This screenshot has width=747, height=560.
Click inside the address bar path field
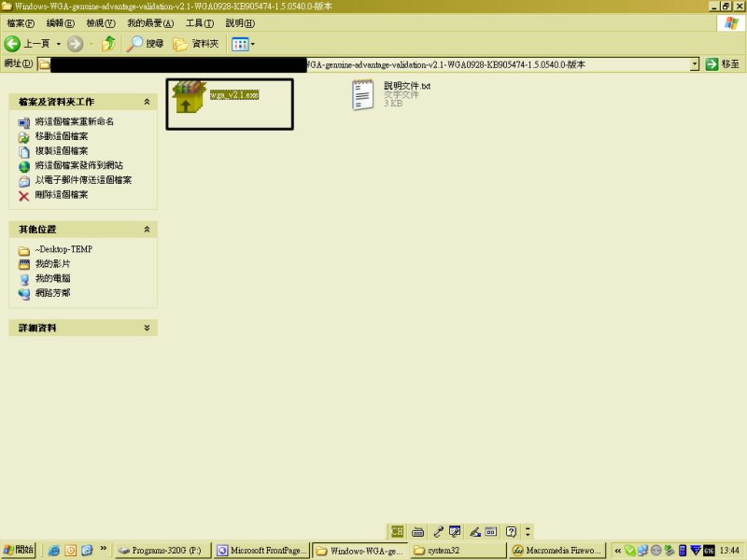(368, 64)
